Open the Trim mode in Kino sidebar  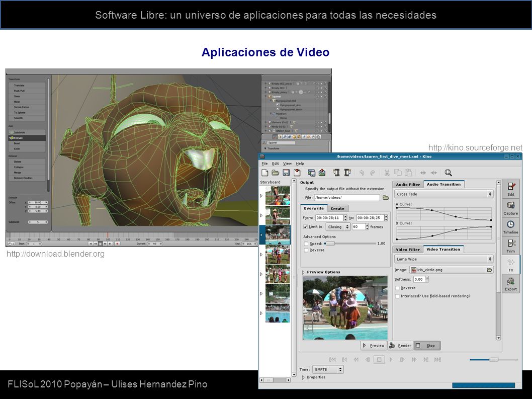tap(511, 246)
